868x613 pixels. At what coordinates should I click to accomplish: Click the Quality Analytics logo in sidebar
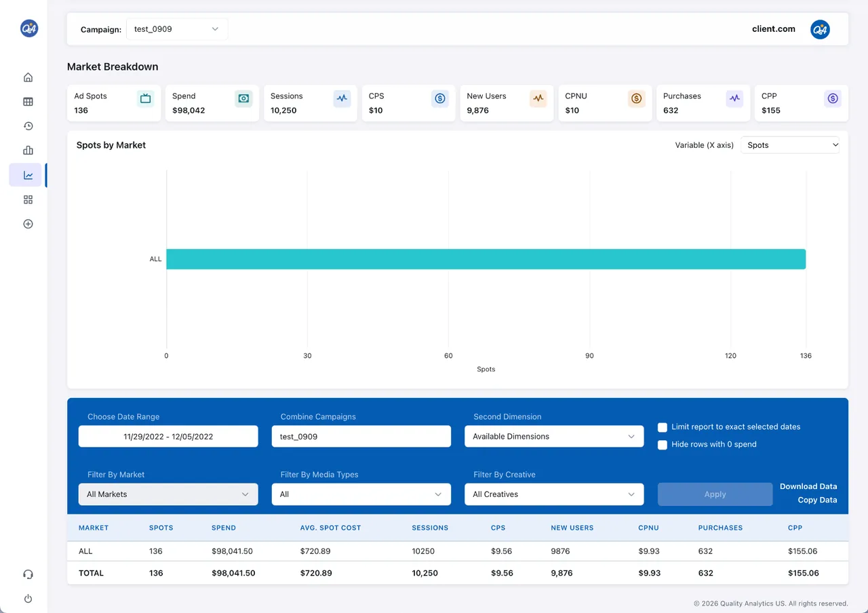[29, 28]
